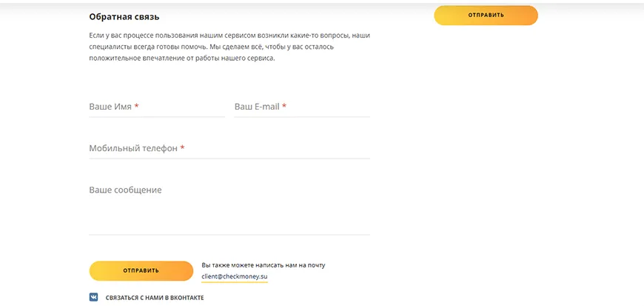This screenshot has height=306, width=644.
Task: Click the description line starting with Если у вас
Action: (x=229, y=36)
